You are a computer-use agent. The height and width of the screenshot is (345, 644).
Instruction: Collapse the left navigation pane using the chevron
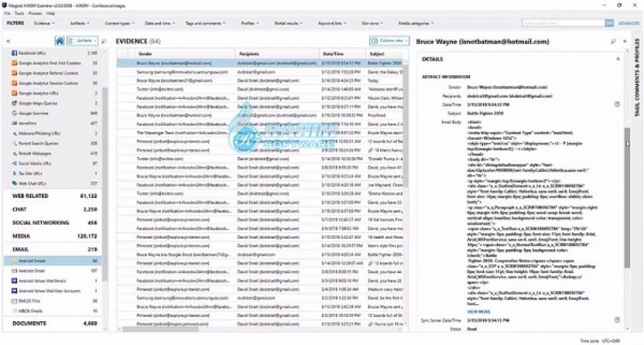coord(8,41)
